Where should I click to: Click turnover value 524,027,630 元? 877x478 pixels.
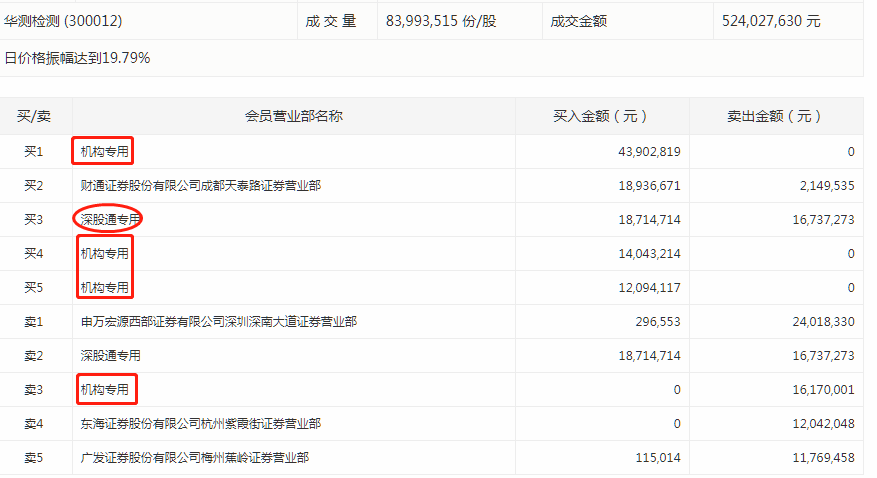pyautogui.click(x=771, y=21)
